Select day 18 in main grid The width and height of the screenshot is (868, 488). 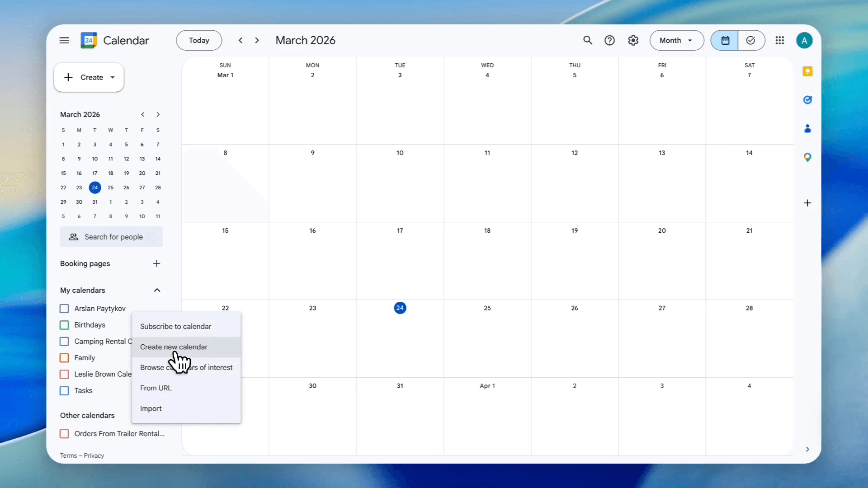pos(487,230)
